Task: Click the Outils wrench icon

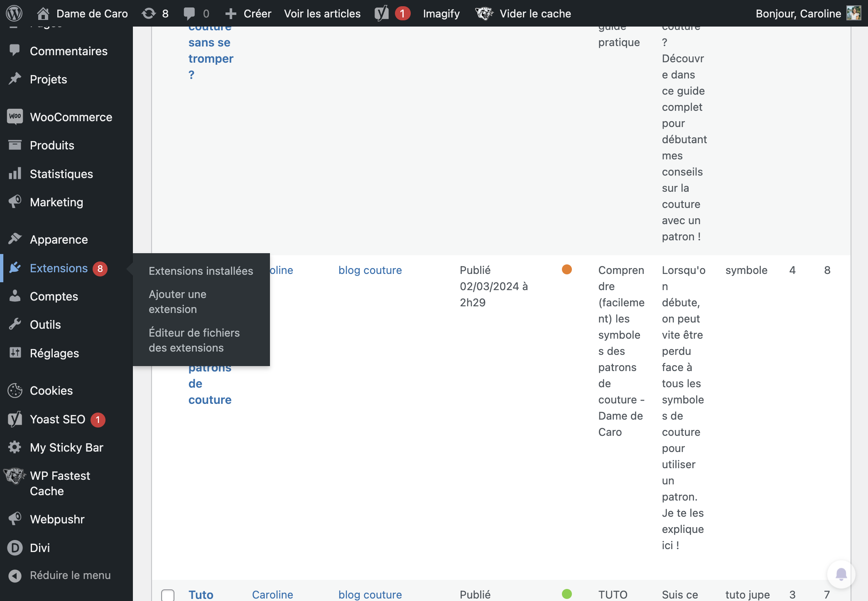Action: click(x=15, y=324)
